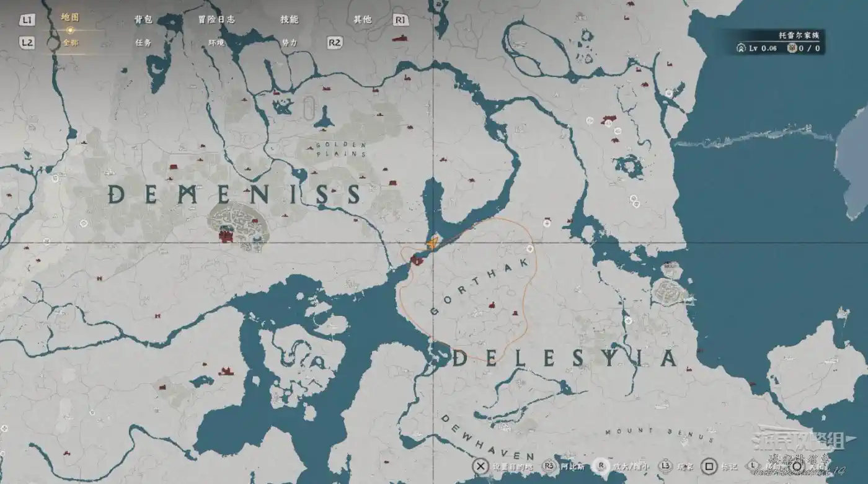
Task: Click the R3 icon for 阿比斯
Action: coord(549,466)
